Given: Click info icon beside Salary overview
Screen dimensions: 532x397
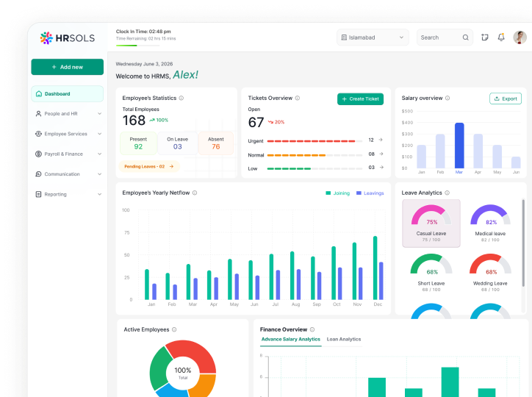Looking at the screenshot, I should coord(447,98).
